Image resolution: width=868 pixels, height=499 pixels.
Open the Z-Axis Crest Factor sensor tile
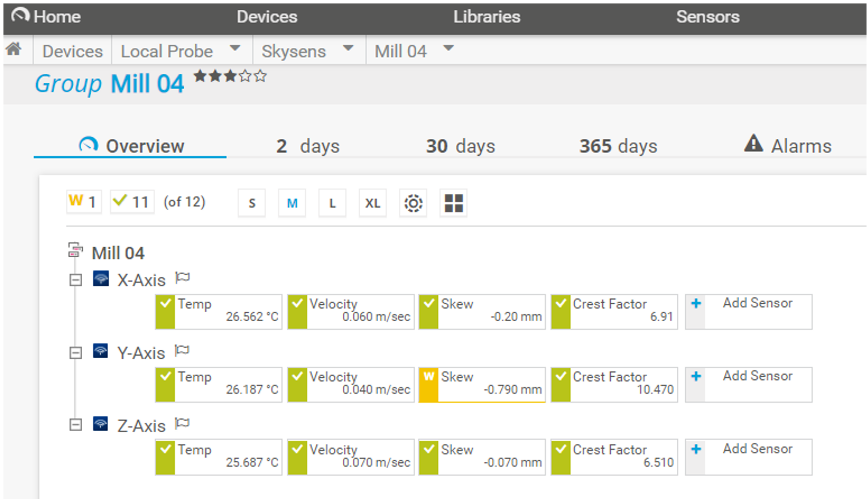click(x=614, y=456)
